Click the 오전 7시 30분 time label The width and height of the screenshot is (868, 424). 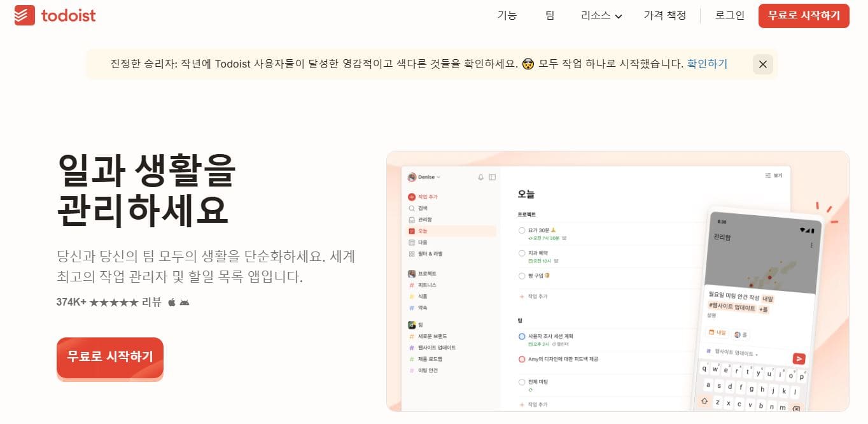click(544, 238)
